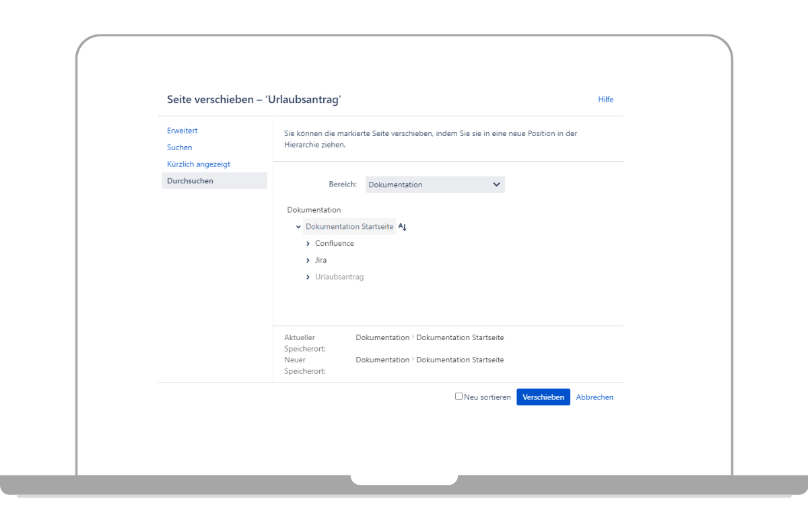This screenshot has height=532, width=808.
Task: Select Dokumentation Startseite in the page tree
Action: (x=349, y=227)
